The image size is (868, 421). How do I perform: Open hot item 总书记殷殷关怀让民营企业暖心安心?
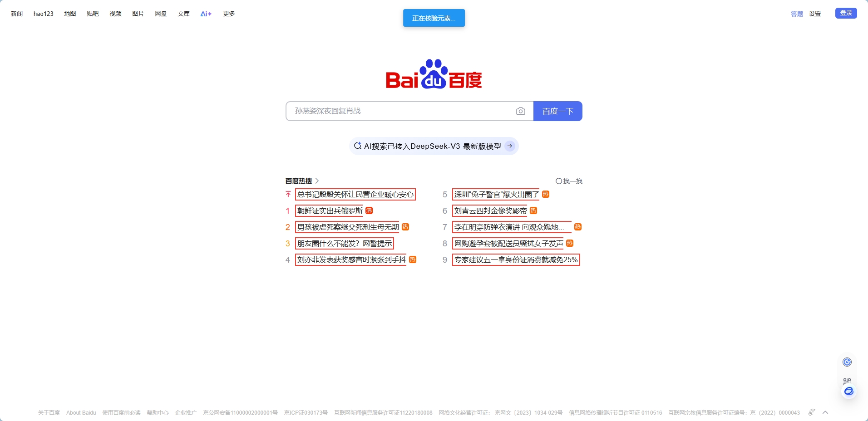click(355, 194)
